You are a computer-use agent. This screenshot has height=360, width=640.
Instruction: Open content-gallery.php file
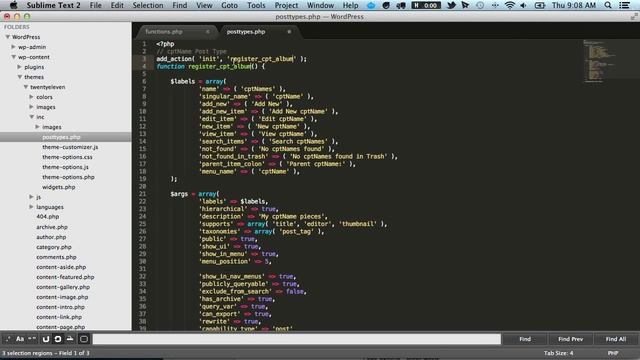coord(63,287)
